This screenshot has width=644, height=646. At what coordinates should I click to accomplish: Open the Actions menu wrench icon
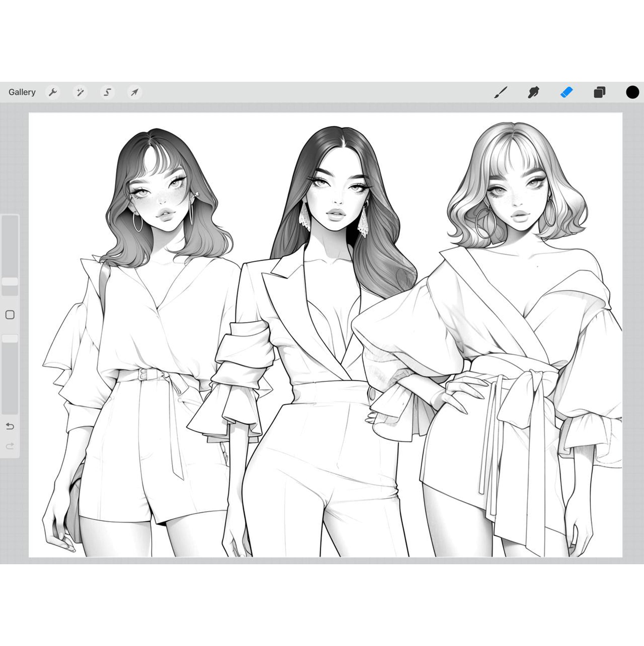pos(53,92)
